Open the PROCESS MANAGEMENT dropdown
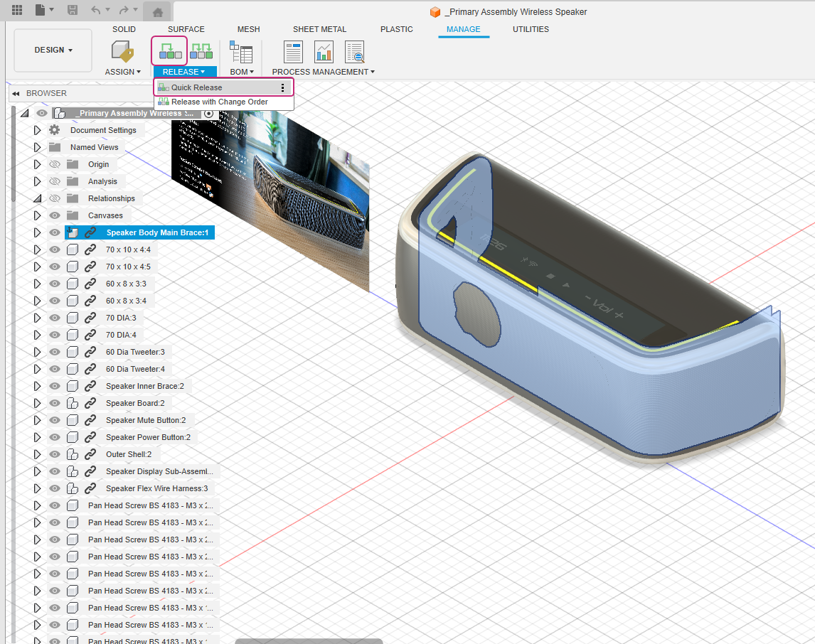Screen dimensions: 815x644 pyautogui.click(x=324, y=72)
